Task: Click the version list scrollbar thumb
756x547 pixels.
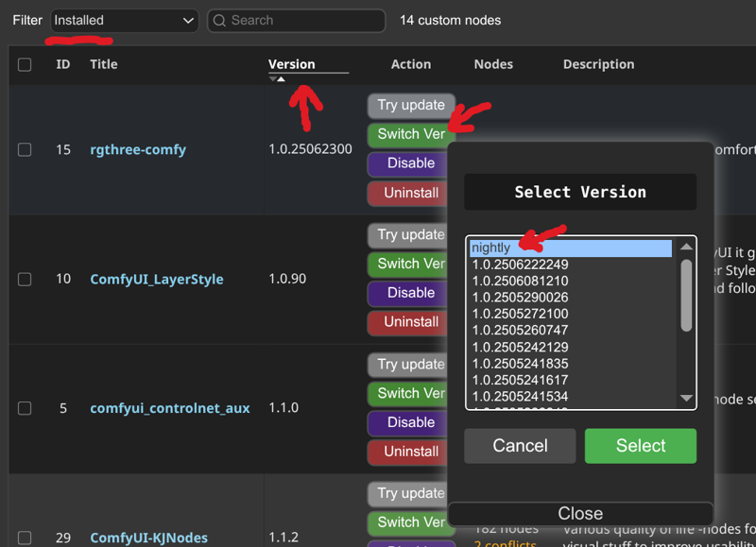Action: (687, 296)
